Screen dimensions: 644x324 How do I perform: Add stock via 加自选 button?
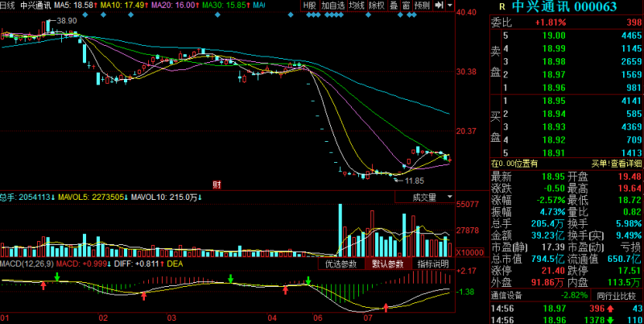click(x=332, y=6)
